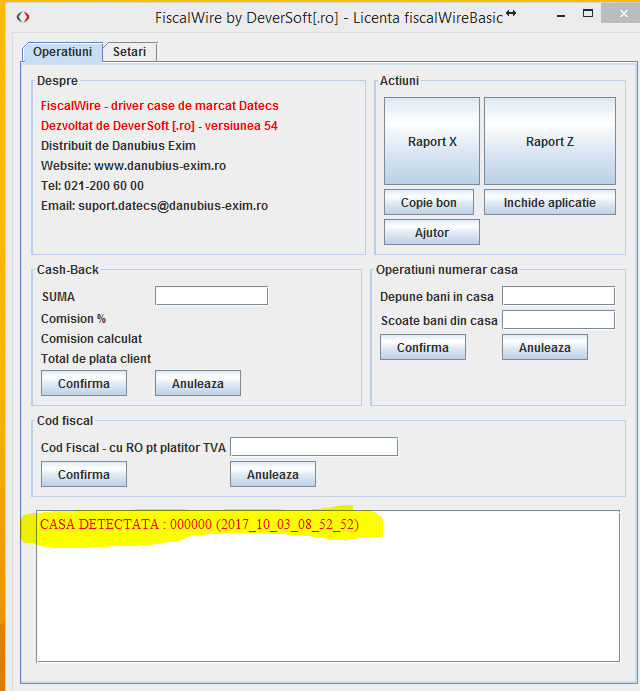
Task: Select the Operatiuni tab
Action: coord(62,52)
